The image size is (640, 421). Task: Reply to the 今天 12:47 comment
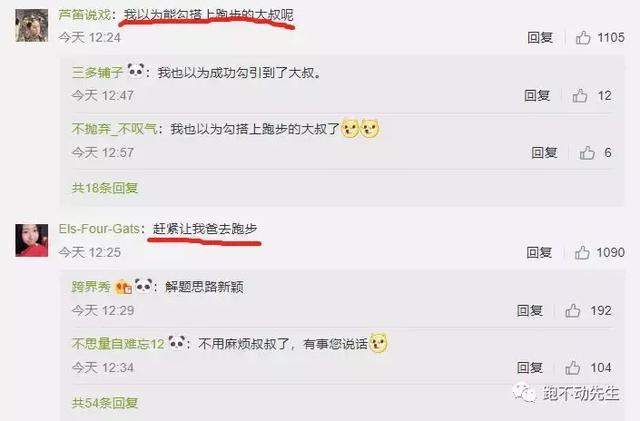[x=537, y=96]
